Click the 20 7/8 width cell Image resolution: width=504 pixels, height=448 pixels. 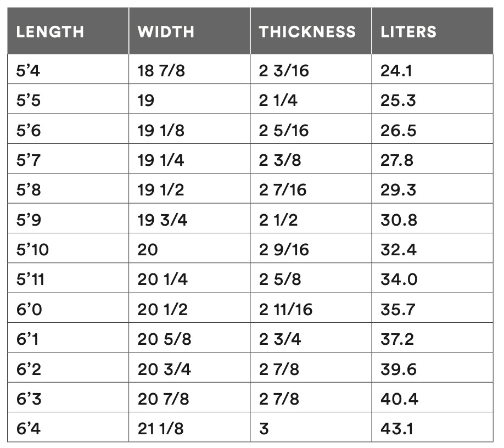[163, 399]
